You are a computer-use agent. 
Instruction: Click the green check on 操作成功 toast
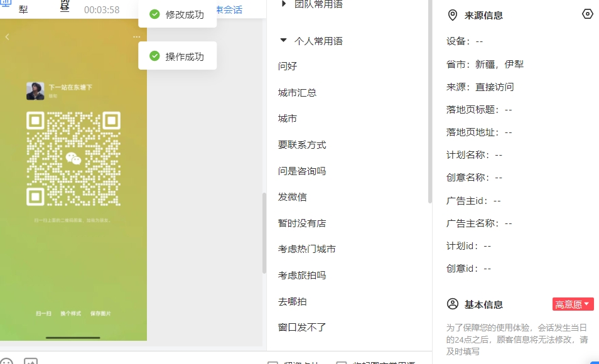coord(154,56)
